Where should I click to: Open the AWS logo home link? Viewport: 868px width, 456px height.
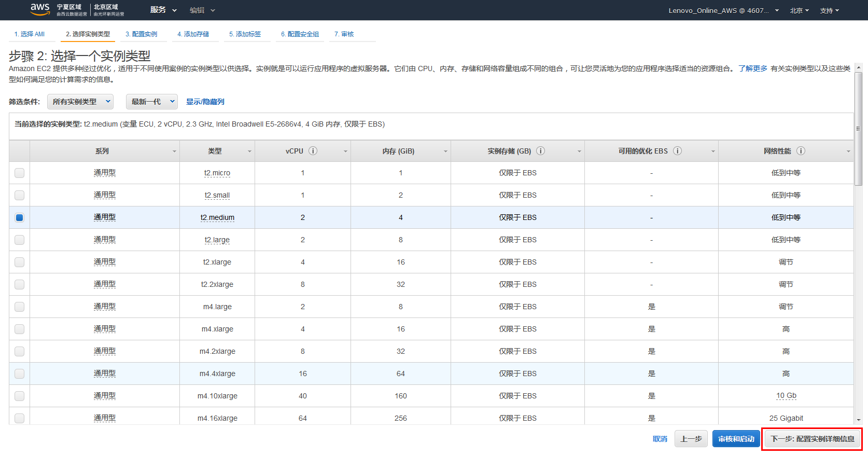click(x=40, y=9)
